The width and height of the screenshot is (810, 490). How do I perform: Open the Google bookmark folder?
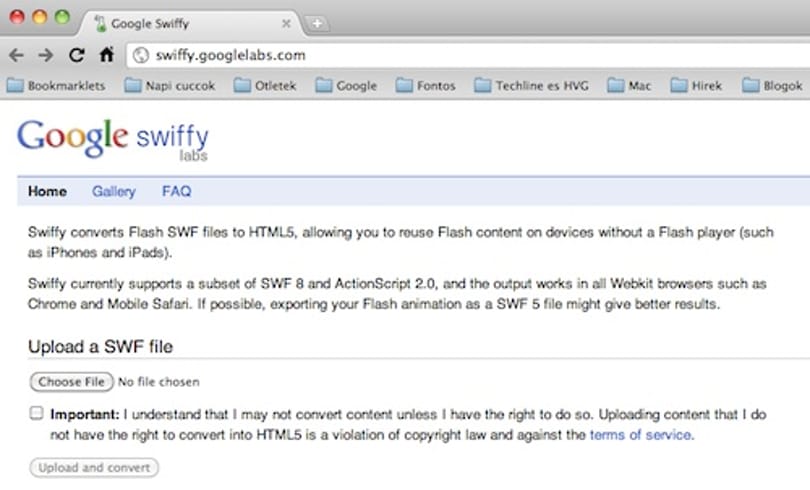[346, 86]
